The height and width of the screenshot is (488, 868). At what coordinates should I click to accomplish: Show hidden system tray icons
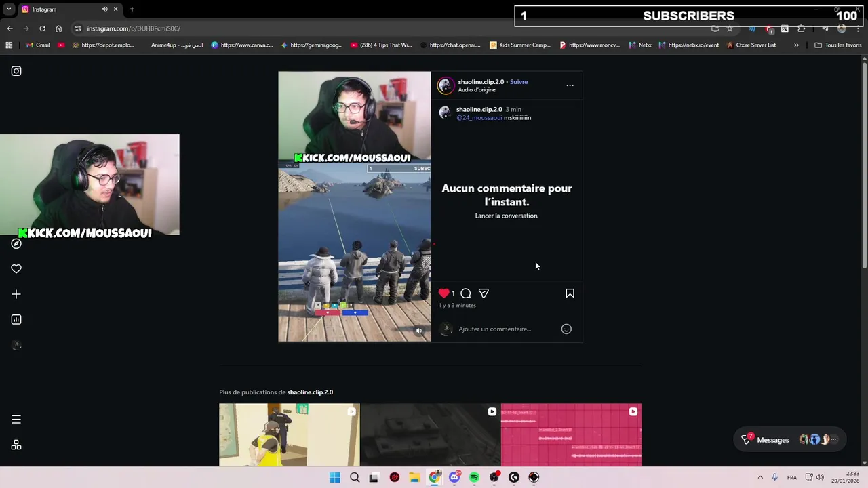(x=760, y=478)
